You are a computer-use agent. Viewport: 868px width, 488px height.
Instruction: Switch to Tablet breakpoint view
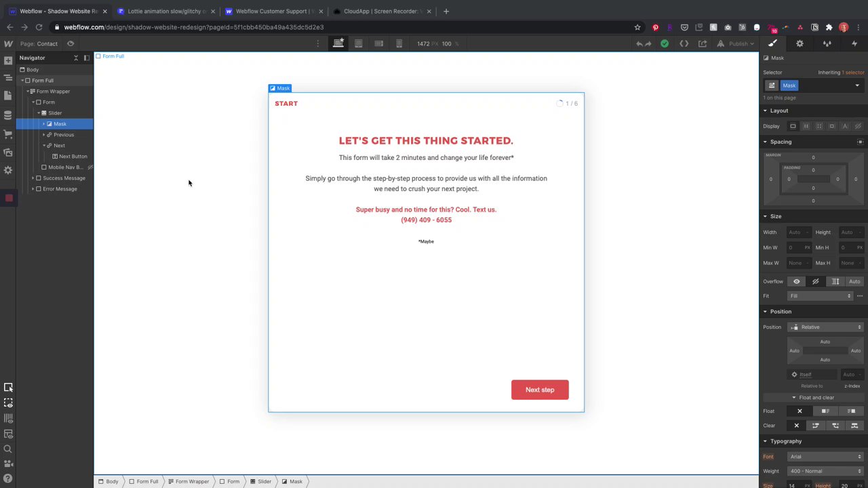pos(359,43)
